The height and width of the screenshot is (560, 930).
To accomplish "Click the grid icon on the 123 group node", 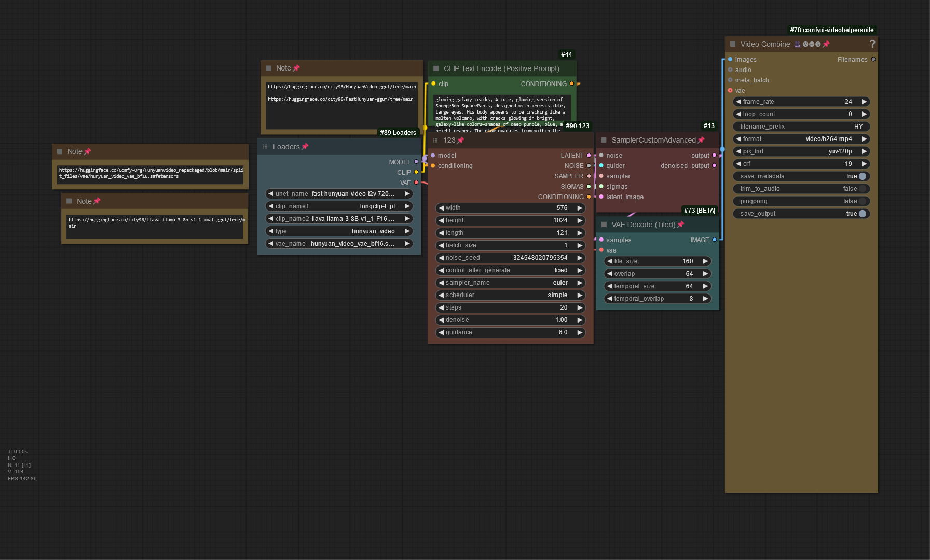I will click(x=435, y=141).
